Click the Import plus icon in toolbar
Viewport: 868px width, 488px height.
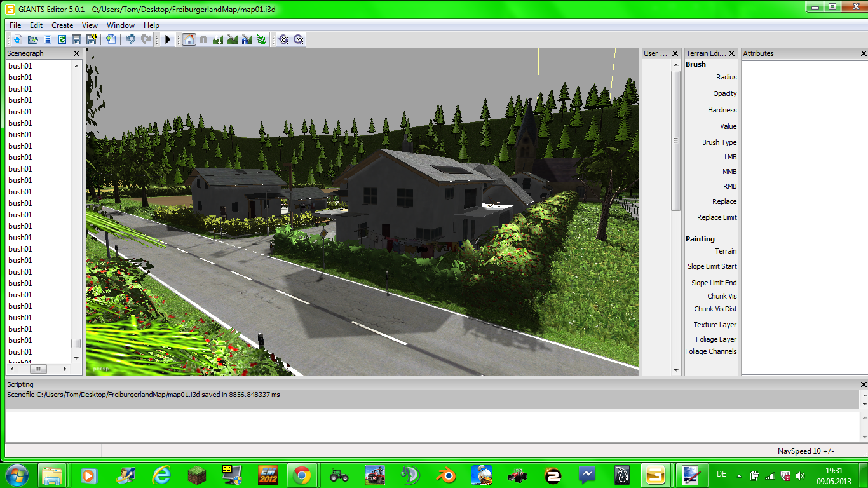click(111, 39)
